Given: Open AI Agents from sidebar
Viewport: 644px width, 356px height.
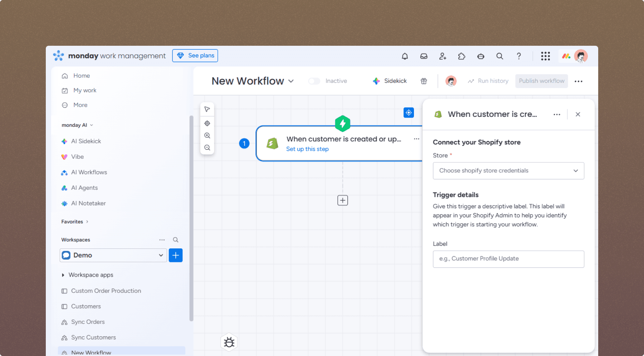Looking at the screenshot, I should [84, 188].
